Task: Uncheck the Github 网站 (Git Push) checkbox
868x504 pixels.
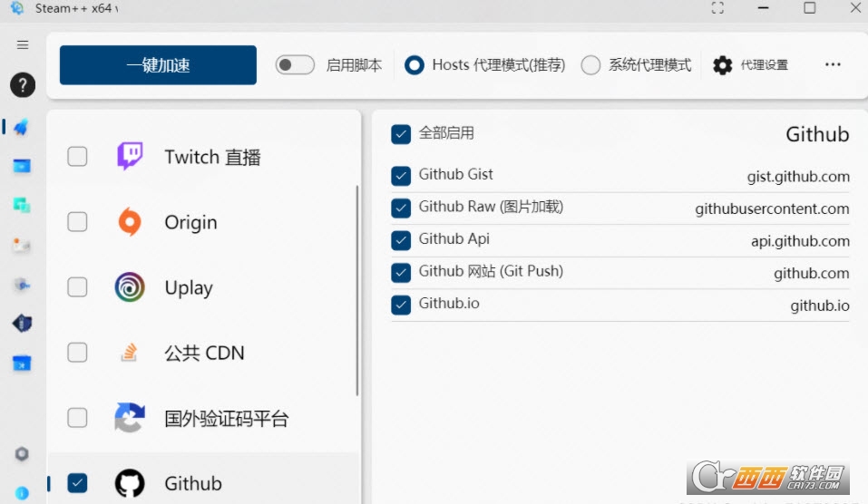Action: pyautogui.click(x=401, y=272)
